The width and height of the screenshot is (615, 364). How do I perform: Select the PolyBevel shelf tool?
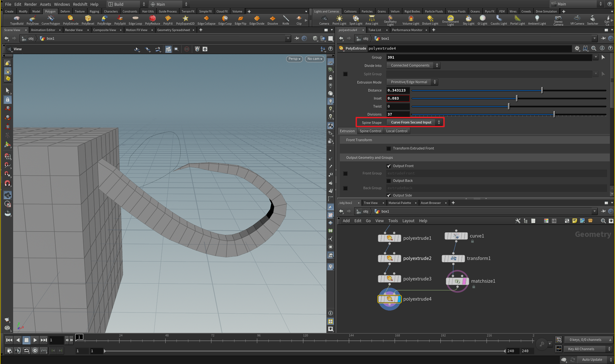88,20
